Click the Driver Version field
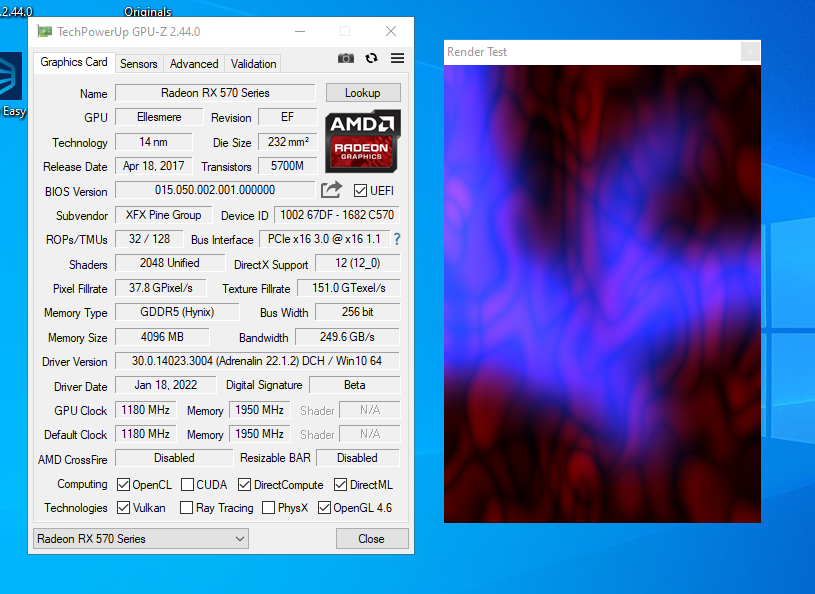 point(257,361)
